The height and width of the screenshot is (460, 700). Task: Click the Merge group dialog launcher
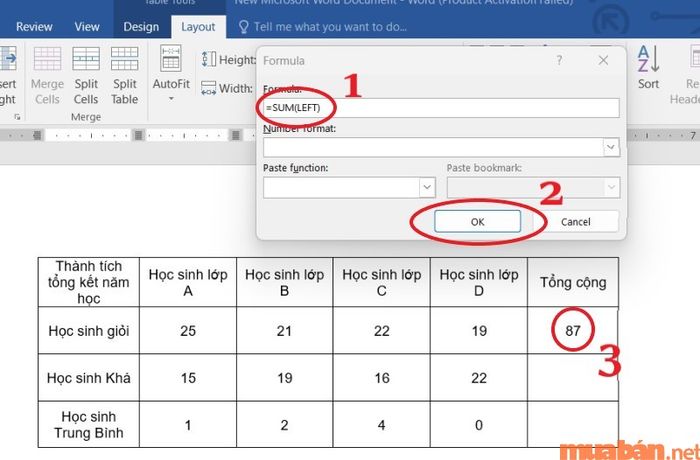tap(17, 117)
